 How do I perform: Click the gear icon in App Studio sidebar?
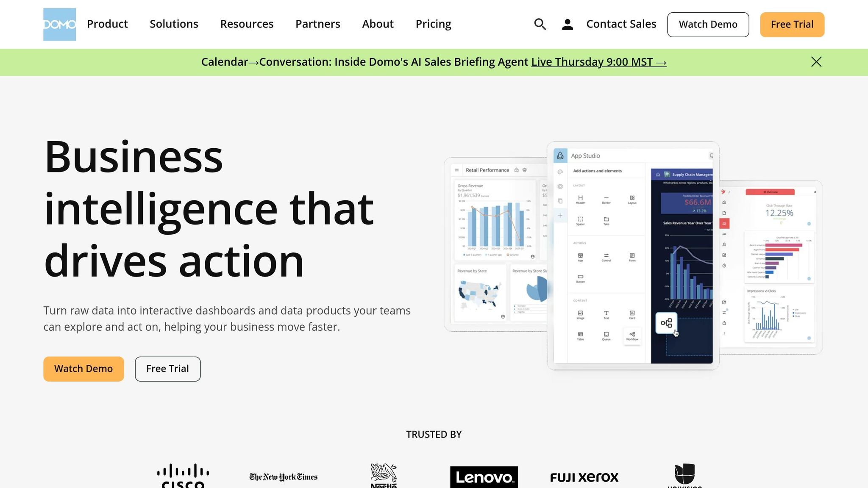[x=560, y=186]
